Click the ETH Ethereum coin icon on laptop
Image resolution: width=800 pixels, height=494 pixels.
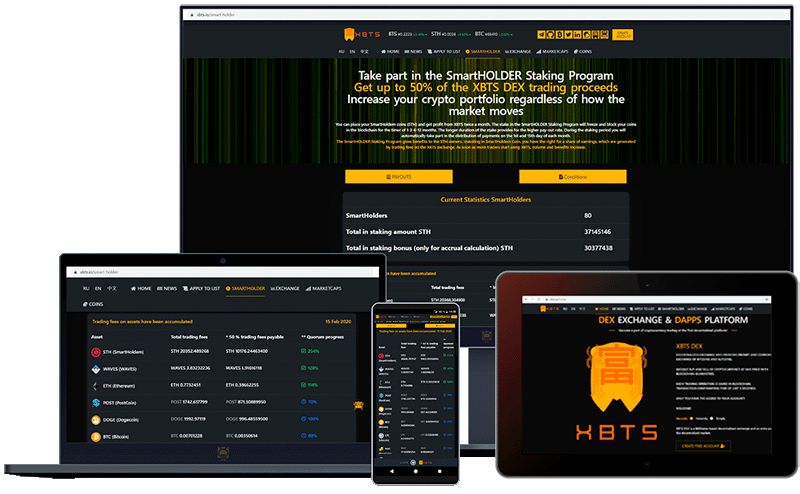[x=96, y=386]
